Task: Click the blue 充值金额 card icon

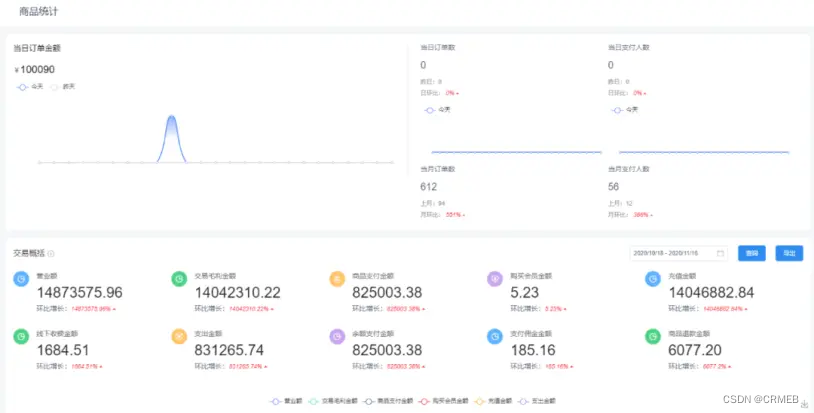Action: pyautogui.click(x=653, y=279)
